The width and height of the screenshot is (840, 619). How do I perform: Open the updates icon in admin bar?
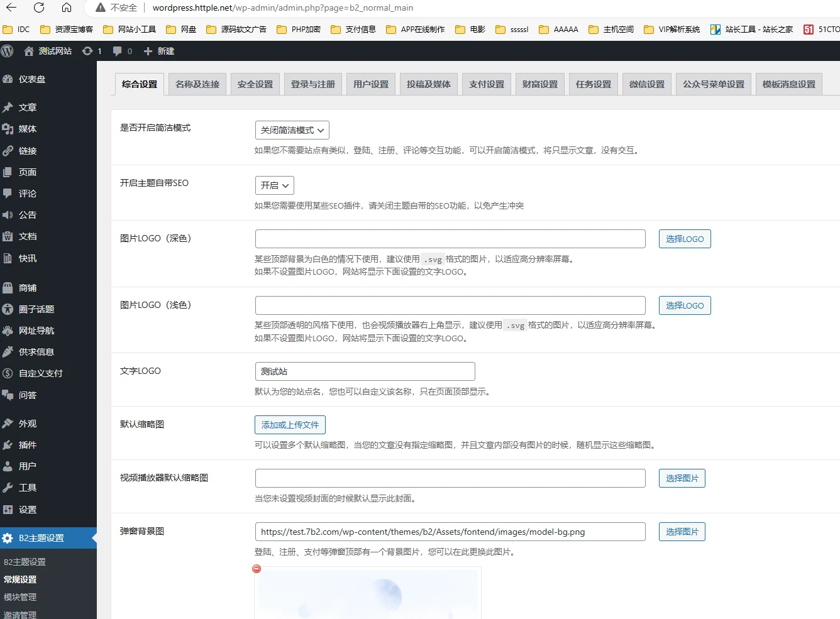tap(92, 51)
